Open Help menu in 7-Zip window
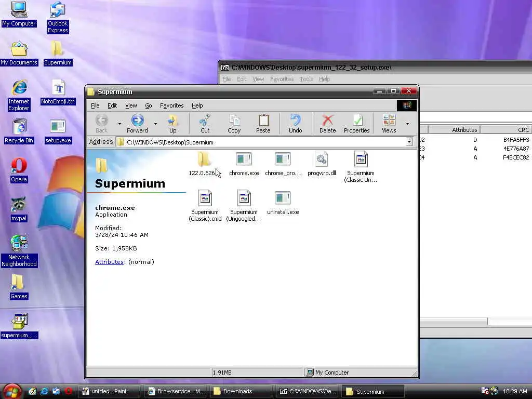This screenshot has height=399, width=532. (x=324, y=79)
